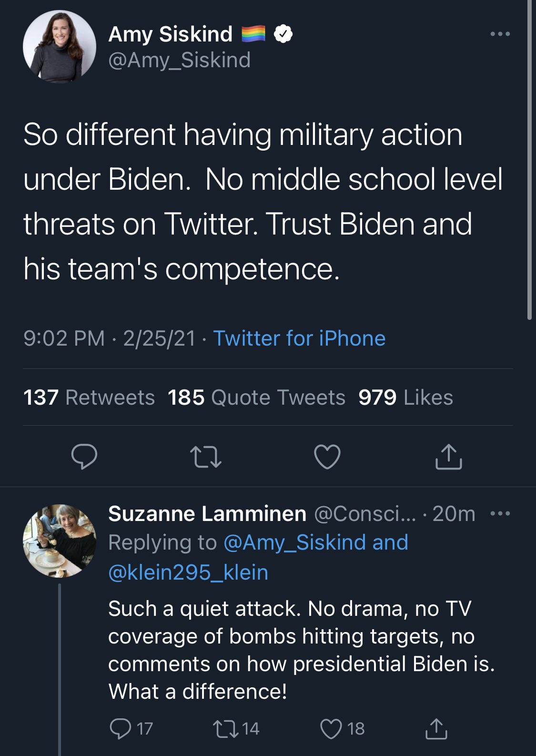Like Amy Siskind's main tweet

click(x=327, y=457)
